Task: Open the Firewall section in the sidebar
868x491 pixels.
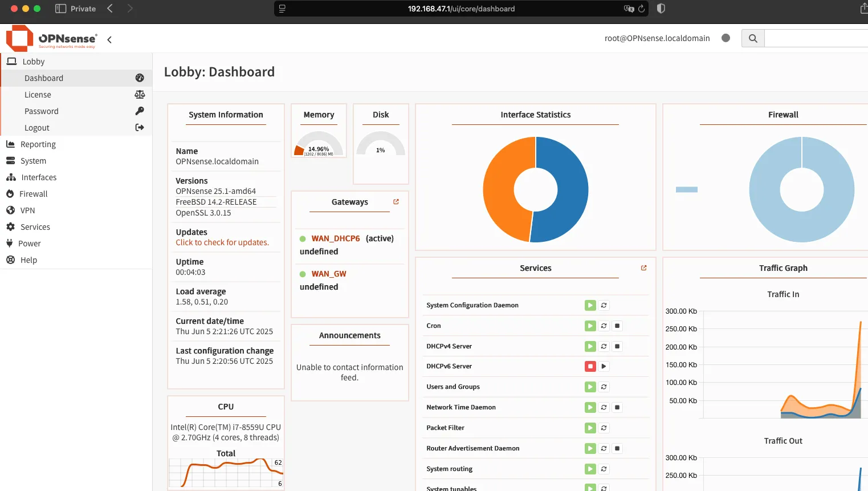Action: pos(33,193)
